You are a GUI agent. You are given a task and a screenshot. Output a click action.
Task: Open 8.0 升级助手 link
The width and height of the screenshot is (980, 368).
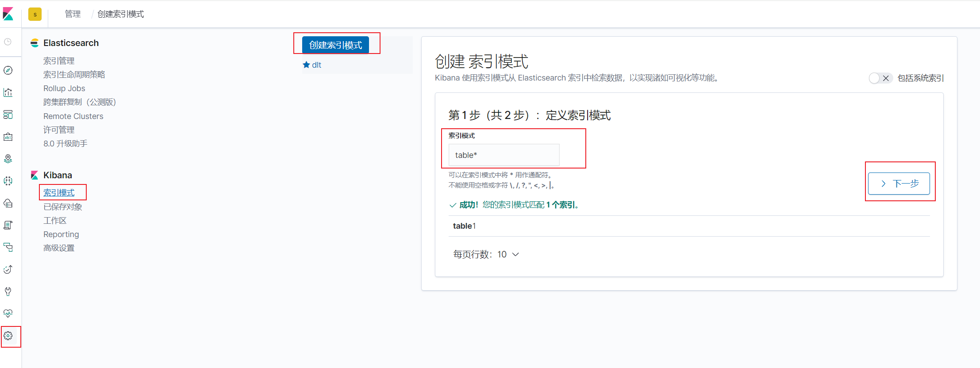point(65,143)
